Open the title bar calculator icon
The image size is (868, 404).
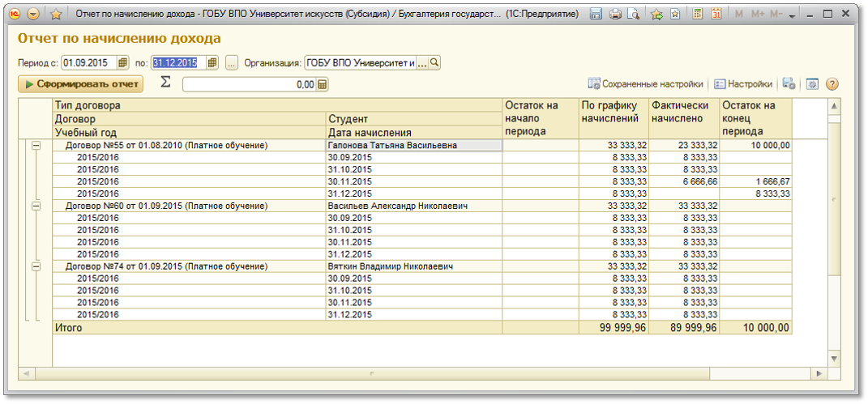[698, 15]
